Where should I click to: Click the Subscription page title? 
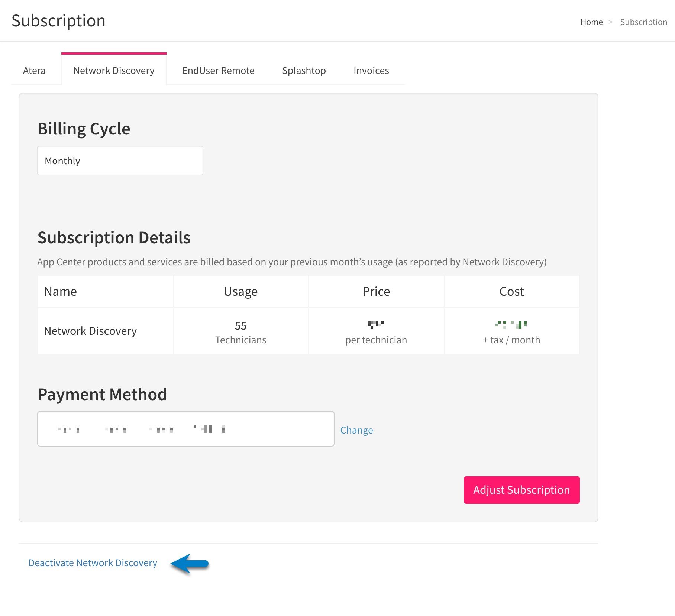[x=58, y=20]
